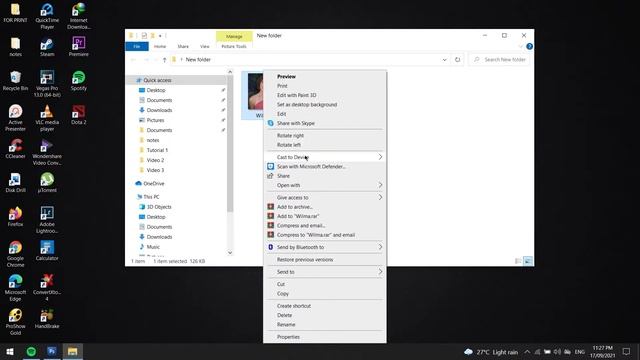Click the Search New folder field
The image size is (640, 360).
(500, 60)
